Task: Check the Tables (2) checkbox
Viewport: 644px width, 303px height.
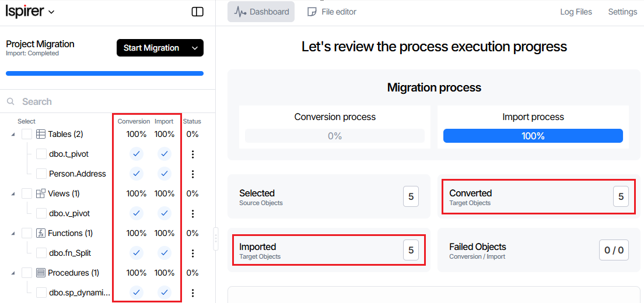Action: [x=27, y=135]
